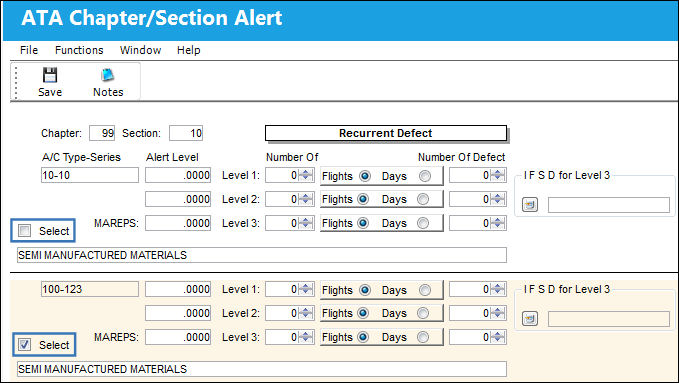Choose Days radio for 100-123 Level 1
The width and height of the screenshot is (679, 383).
pos(425,290)
